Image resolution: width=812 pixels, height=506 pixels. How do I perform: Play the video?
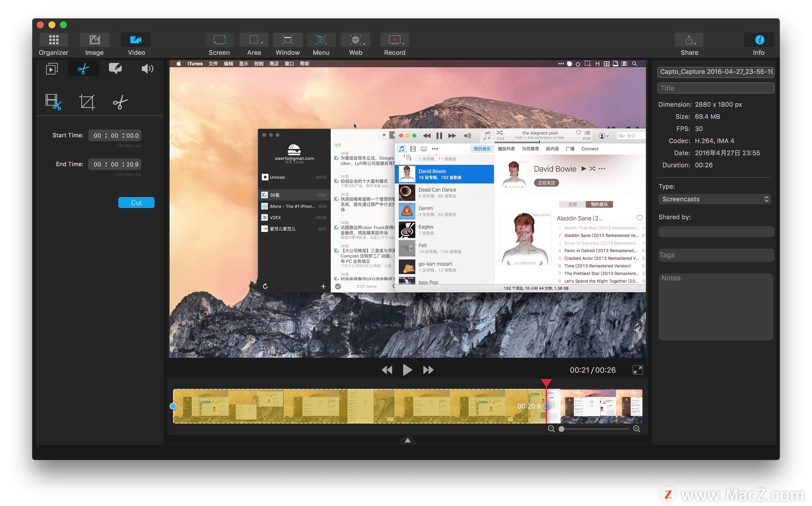tap(407, 370)
